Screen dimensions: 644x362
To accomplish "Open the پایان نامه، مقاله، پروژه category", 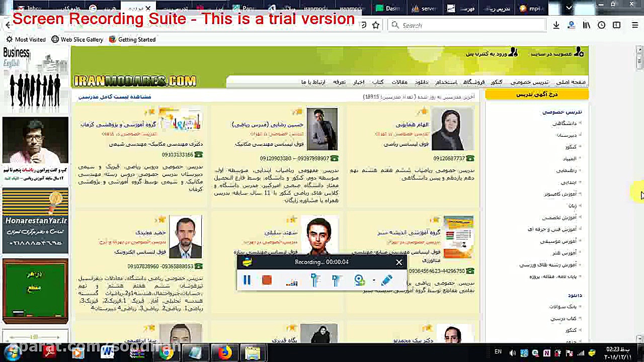I will pyautogui.click(x=554, y=277).
